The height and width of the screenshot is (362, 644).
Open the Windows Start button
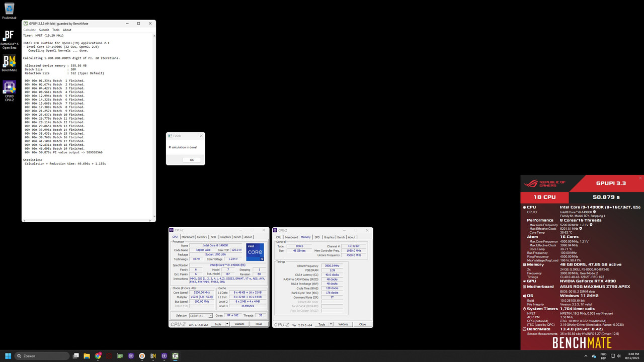click(8, 356)
